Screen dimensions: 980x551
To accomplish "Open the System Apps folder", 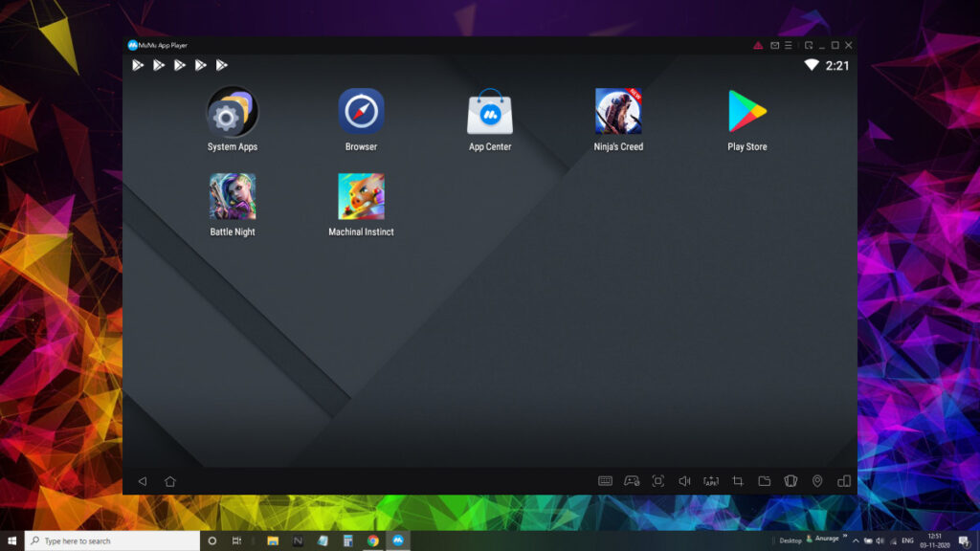I will (231, 110).
